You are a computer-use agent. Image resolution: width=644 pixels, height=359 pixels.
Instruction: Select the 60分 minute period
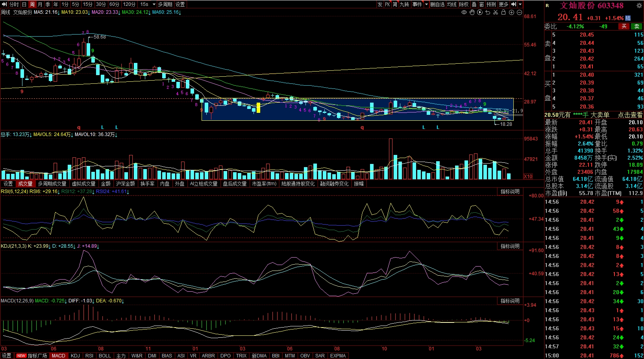pos(115,4)
